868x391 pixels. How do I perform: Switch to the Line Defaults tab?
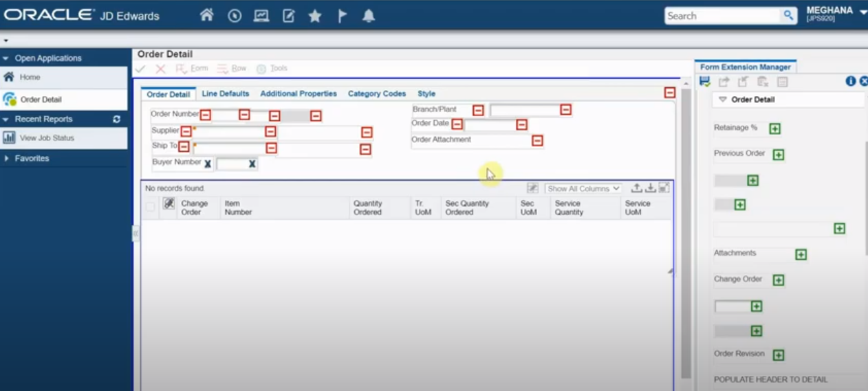pos(225,93)
